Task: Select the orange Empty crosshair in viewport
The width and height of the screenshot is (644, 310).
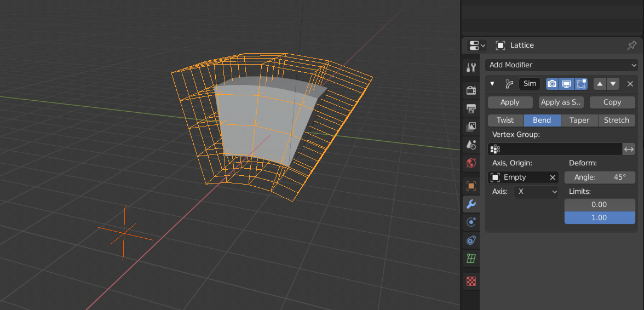Action: [124, 233]
